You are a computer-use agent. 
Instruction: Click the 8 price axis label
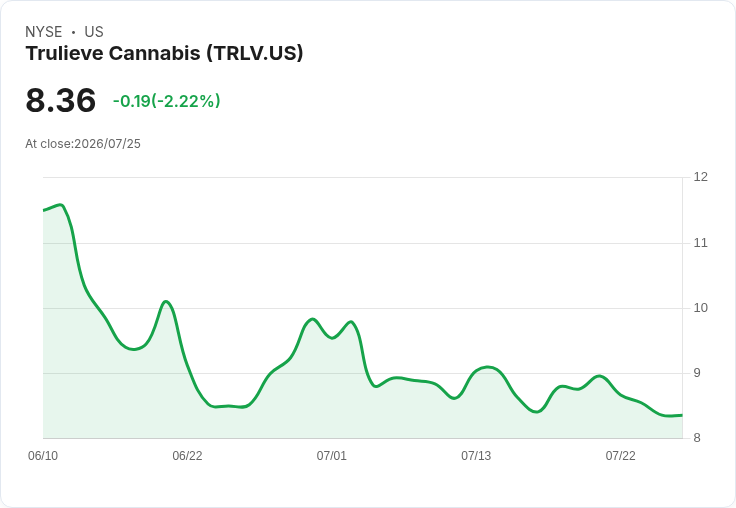coord(697,438)
